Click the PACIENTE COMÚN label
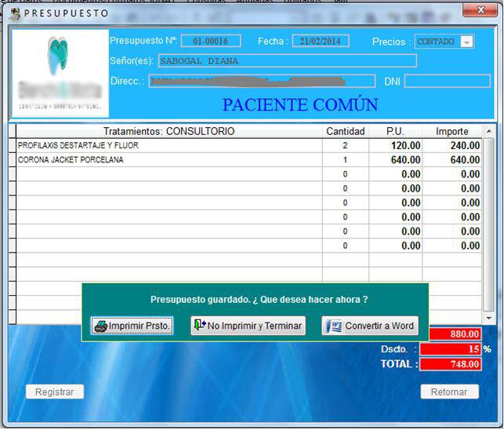Screen dimensions: 504x430 tap(300, 104)
